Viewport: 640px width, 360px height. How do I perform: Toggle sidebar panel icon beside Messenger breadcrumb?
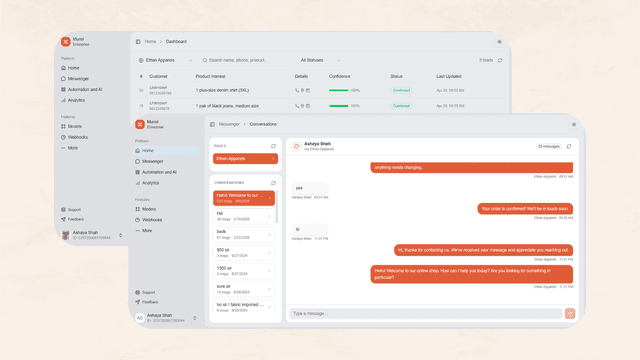coord(212,124)
